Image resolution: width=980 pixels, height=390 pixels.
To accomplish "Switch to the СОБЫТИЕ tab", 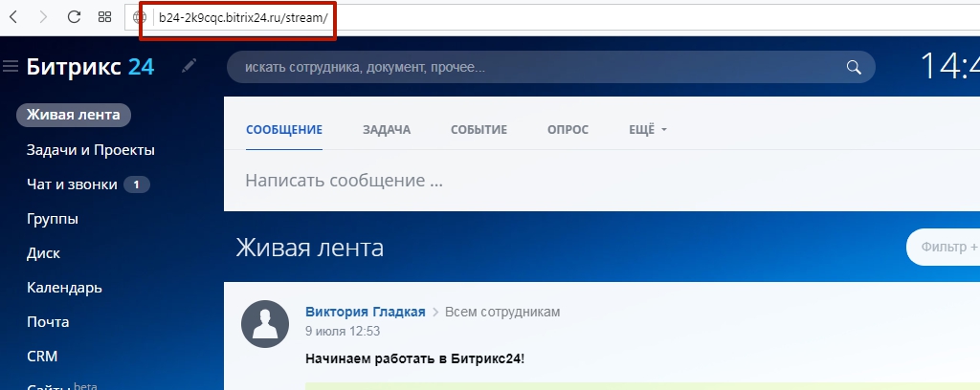I will (479, 130).
